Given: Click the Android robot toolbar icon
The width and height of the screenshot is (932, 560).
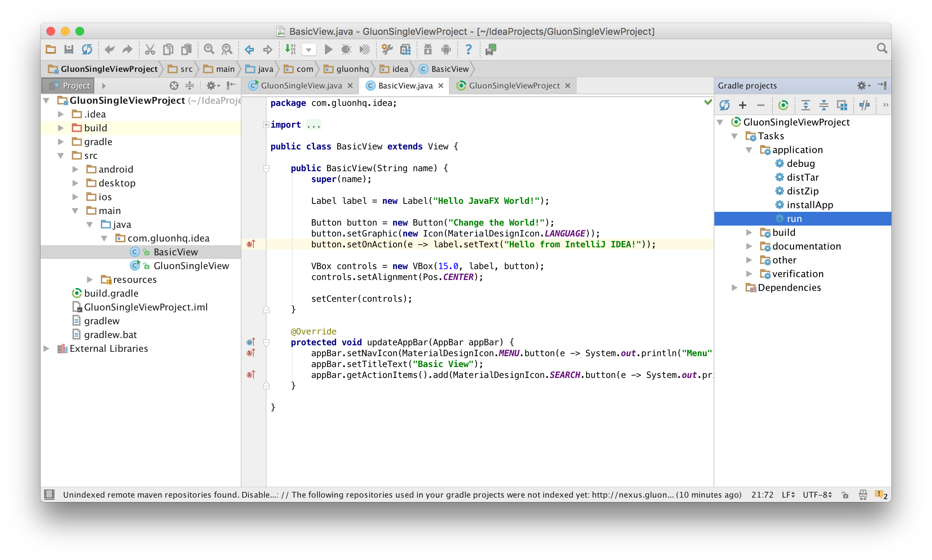Looking at the screenshot, I should 446,49.
